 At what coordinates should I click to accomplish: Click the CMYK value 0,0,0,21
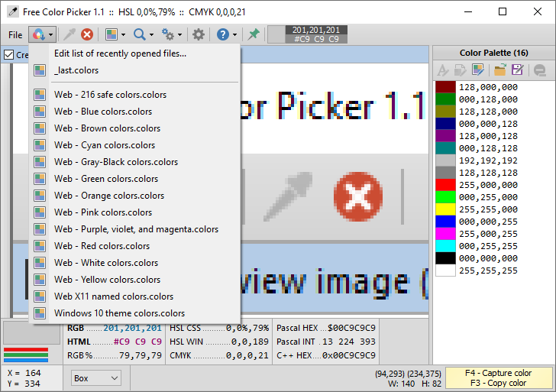(247, 355)
